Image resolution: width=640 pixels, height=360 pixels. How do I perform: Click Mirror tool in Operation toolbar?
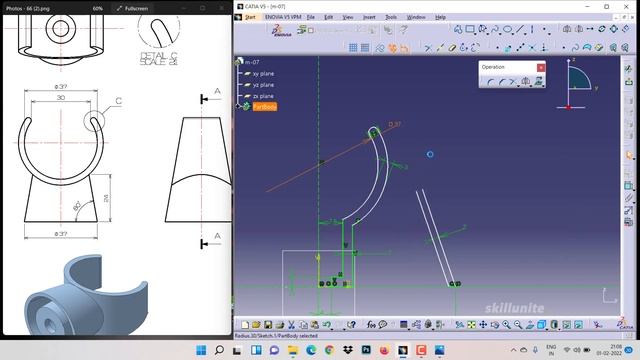coord(526,81)
